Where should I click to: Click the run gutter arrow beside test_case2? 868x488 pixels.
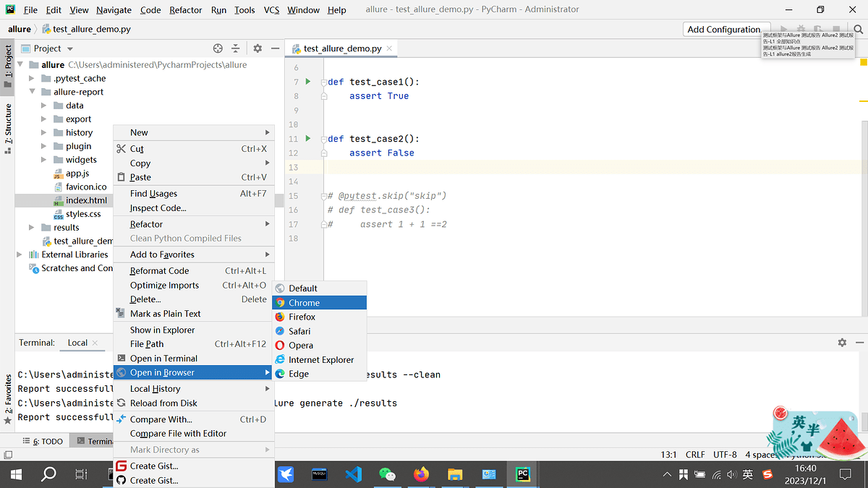coord(307,139)
